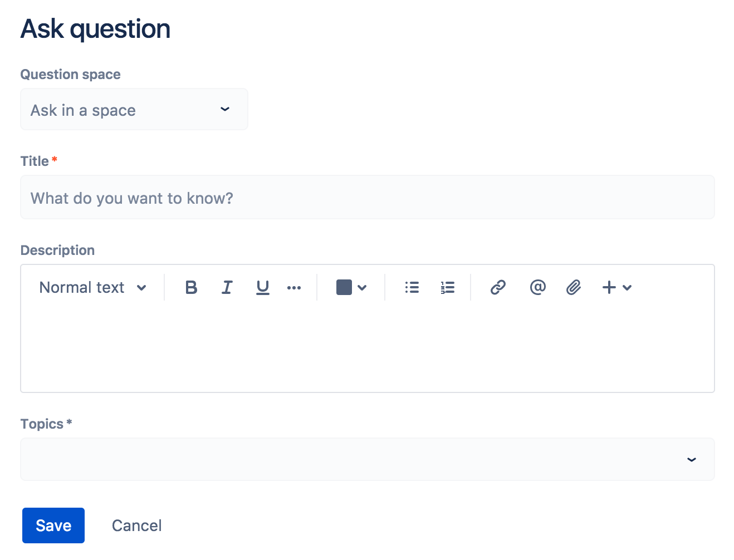Image resolution: width=734 pixels, height=560 pixels.
Task: Save the question
Action: 53,525
